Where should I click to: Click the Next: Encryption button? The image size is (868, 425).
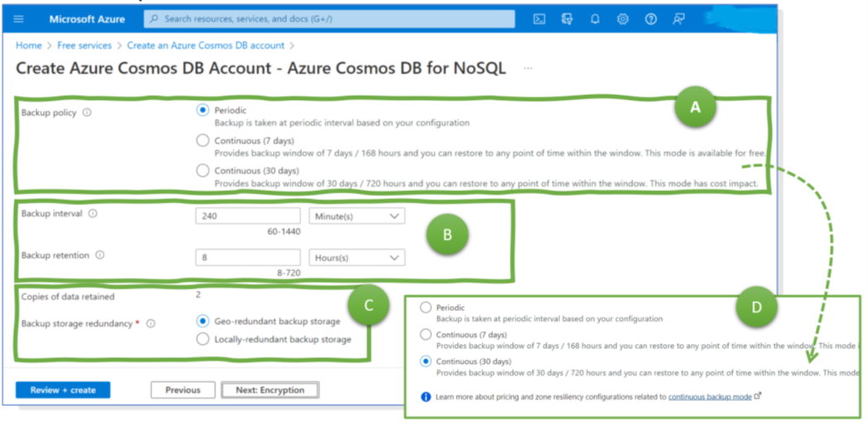270,390
